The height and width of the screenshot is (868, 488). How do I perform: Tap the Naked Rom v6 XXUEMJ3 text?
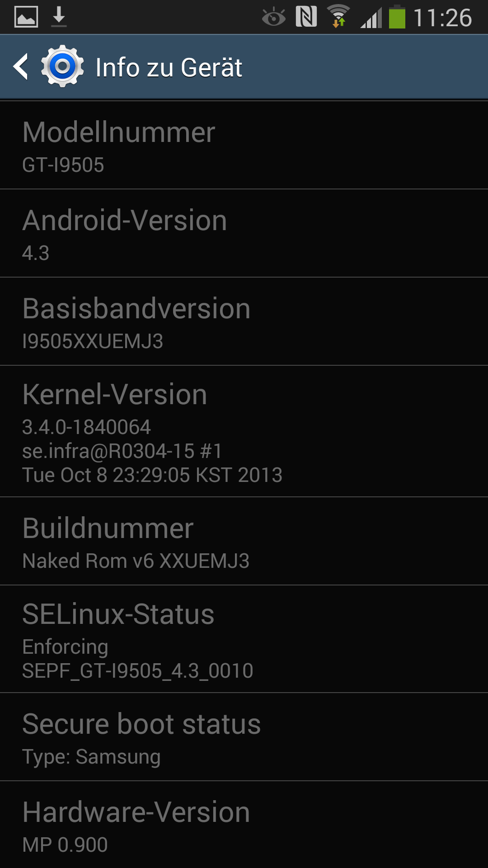136,561
